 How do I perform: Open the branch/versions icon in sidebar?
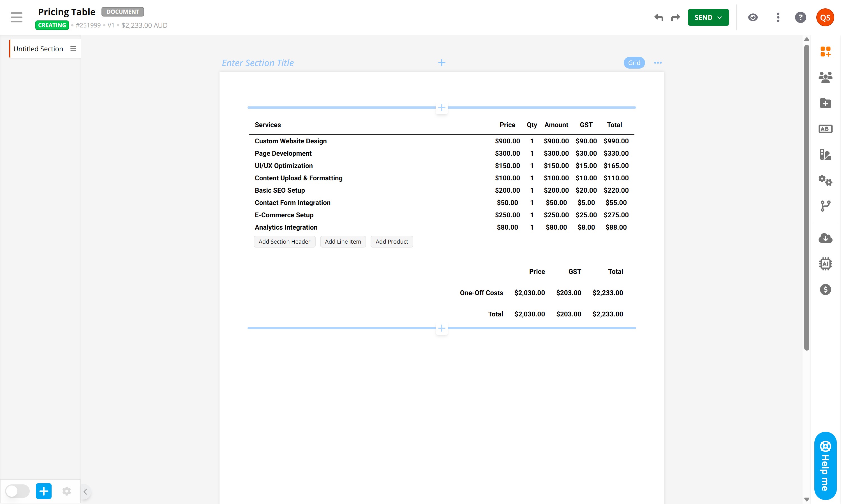[825, 206]
